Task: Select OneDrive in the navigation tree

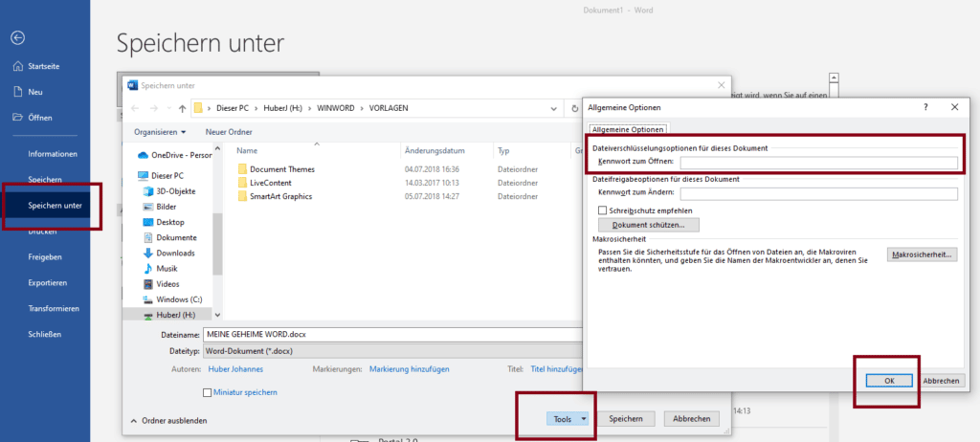Action: [175, 155]
